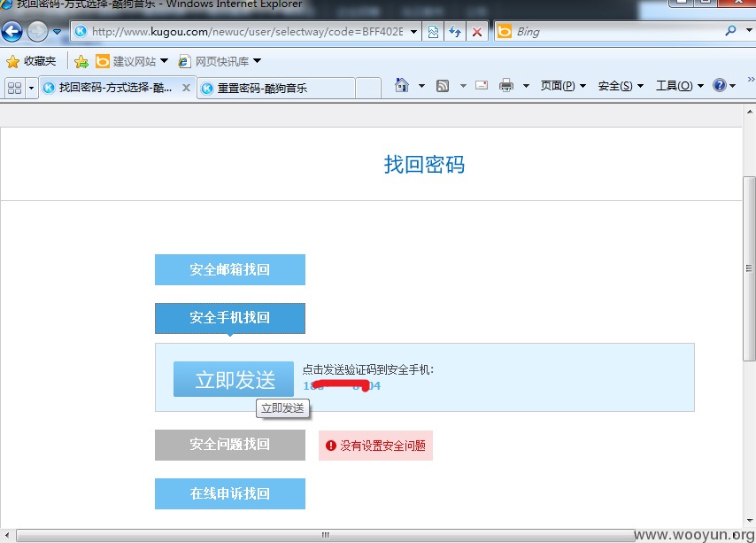Screen dimensions: 756x543
Task: Click the browser Forward arrow button
Action: point(37,32)
